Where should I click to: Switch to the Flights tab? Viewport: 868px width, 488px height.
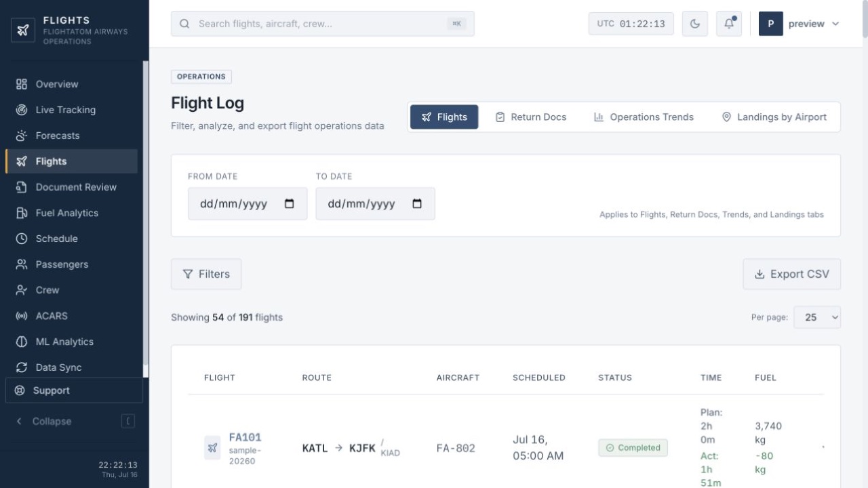coord(444,117)
